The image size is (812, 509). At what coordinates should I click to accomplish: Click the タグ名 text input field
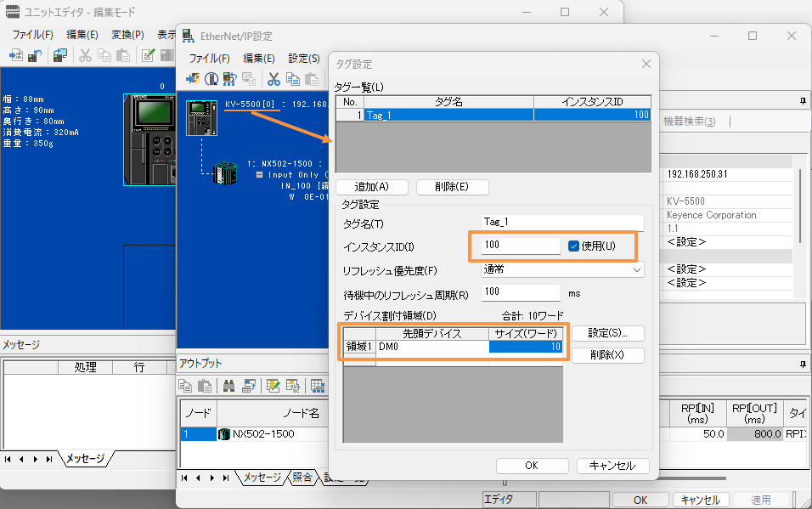click(x=562, y=223)
